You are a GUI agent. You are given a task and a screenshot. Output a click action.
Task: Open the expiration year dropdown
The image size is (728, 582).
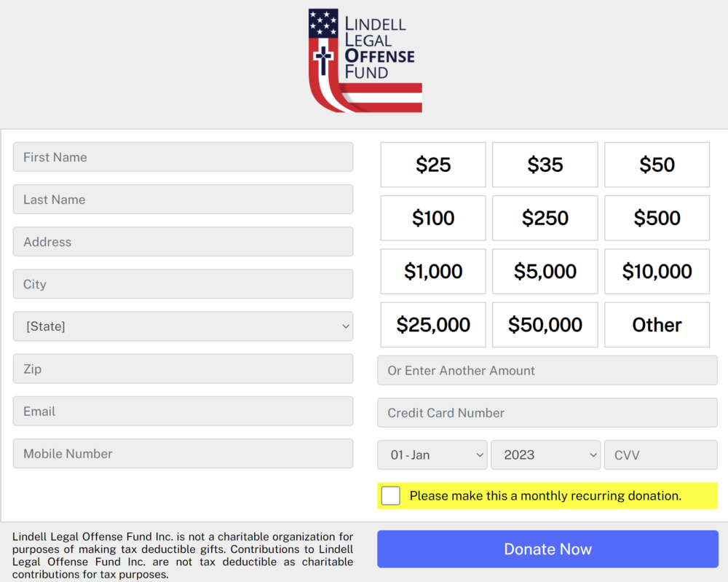coord(545,455)
